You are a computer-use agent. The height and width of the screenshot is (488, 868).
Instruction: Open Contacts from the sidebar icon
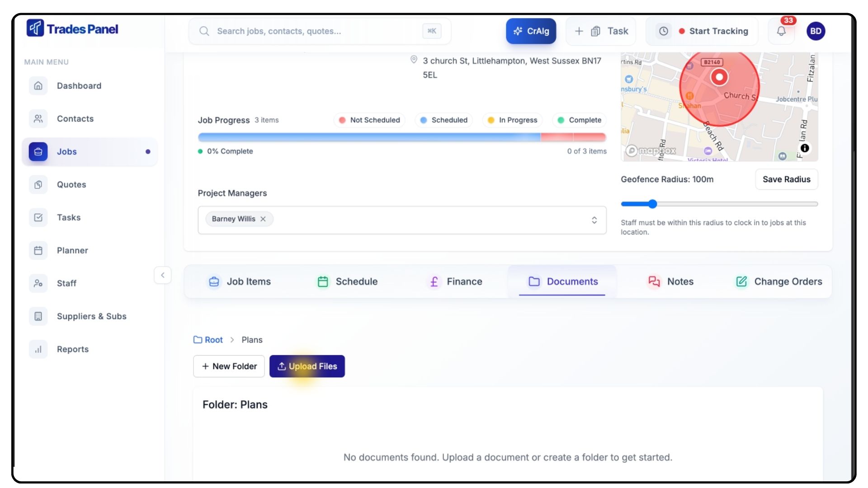[x=38, y=119]
